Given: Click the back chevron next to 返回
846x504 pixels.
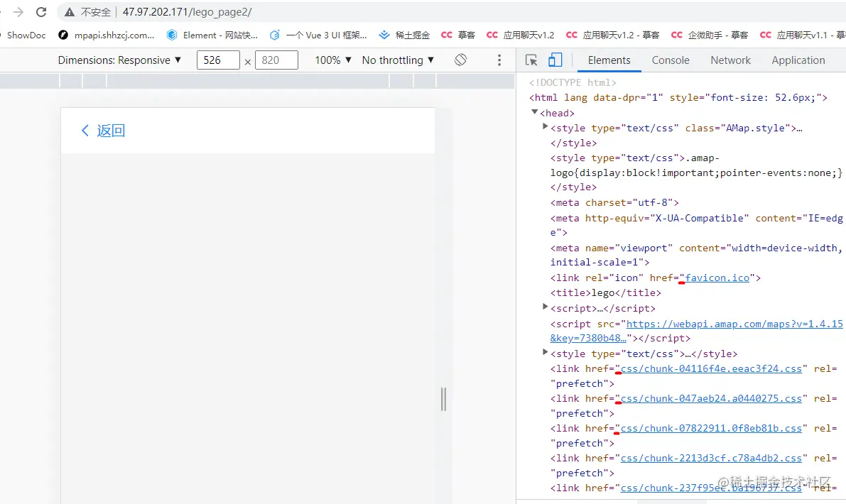Looking at the screenshot, I should pyautogui.click(x=85, y=131).
